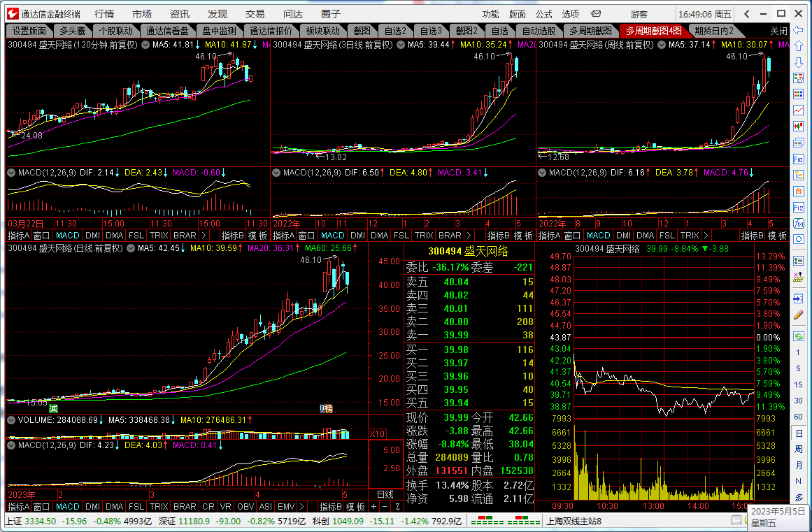Open the 公式 menu
This screenshot has width=812, height=532.
543,14
